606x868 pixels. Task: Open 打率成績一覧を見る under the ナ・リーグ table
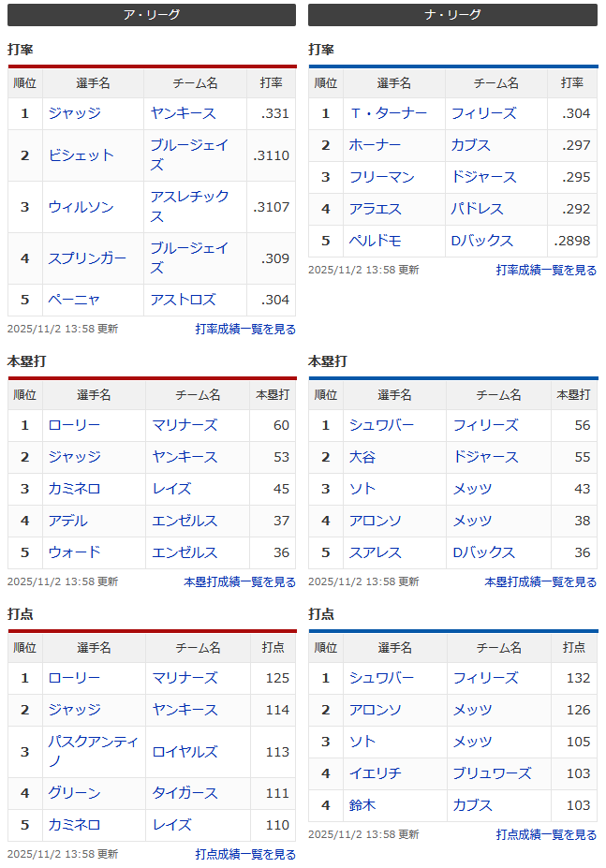tap(546, 270)
